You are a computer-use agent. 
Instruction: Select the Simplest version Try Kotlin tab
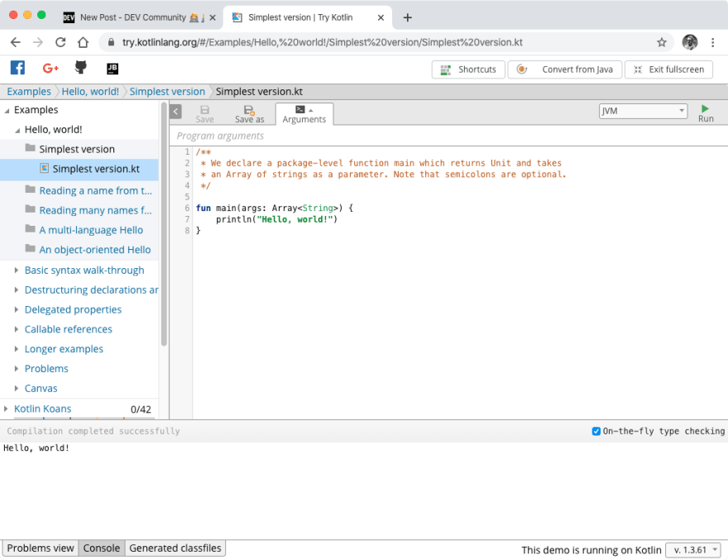click(308, 17)
